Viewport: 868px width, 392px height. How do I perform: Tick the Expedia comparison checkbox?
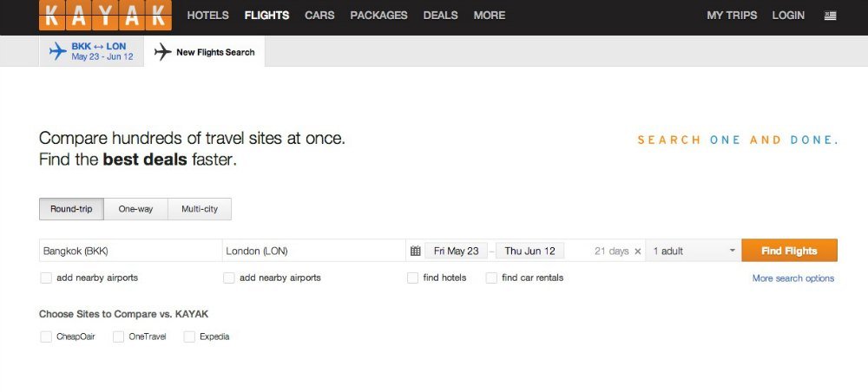pos(189,336)
